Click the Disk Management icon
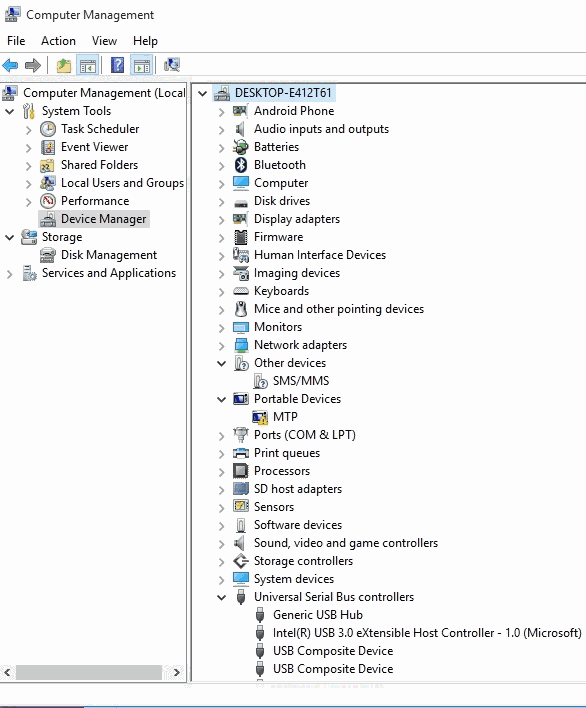 coord(48,255)
